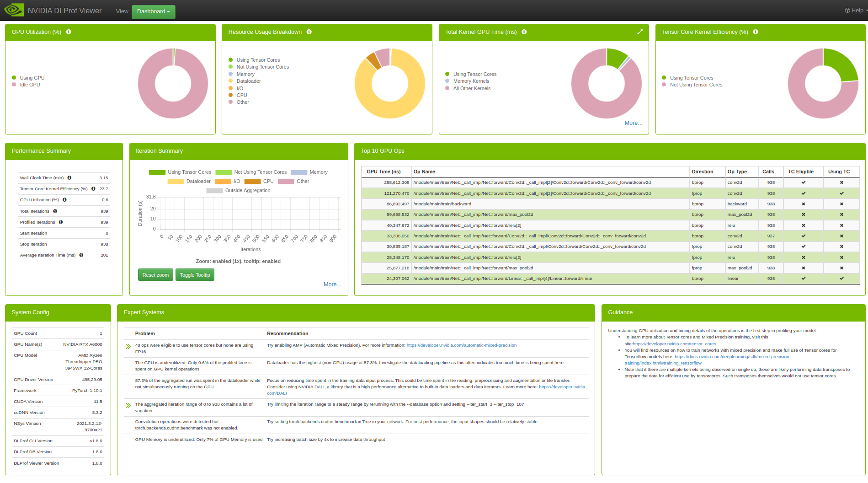868x483 pixels.
Task: Click info icon next to Resource Usage Breakdown title
Action: [309, 32]
